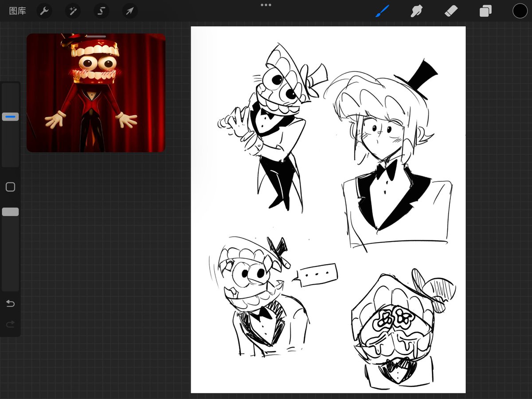Open the Gallery (图库) button
The height and width of the screenshot is (399, 532).
18,11
